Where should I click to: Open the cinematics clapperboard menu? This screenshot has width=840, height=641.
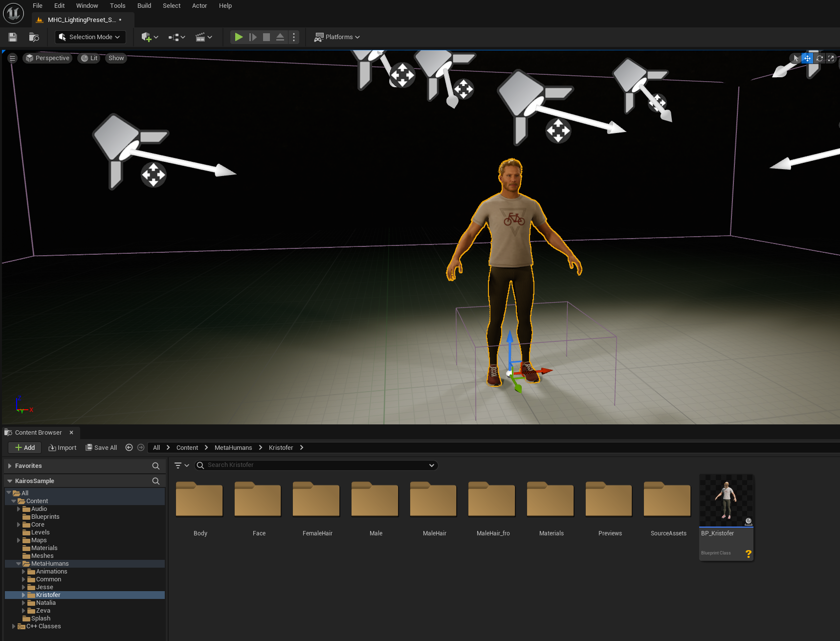203,37
